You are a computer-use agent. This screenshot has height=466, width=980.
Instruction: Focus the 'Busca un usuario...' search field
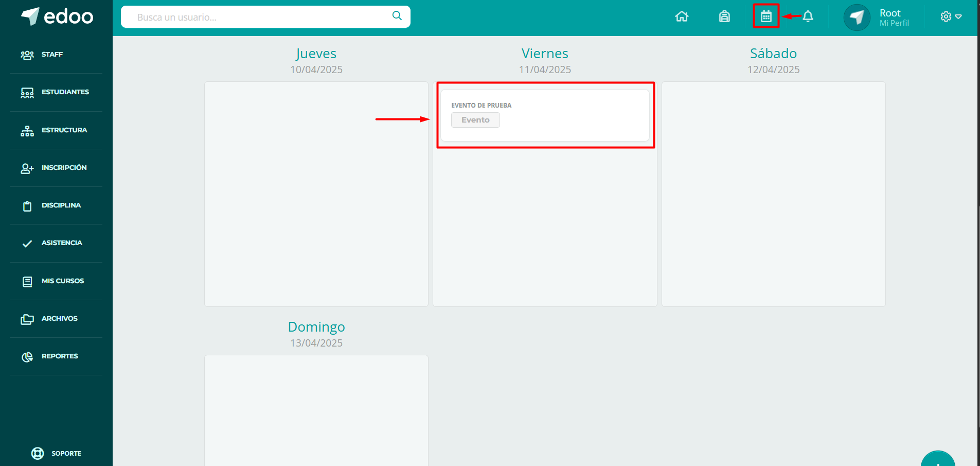coord(265,17)
